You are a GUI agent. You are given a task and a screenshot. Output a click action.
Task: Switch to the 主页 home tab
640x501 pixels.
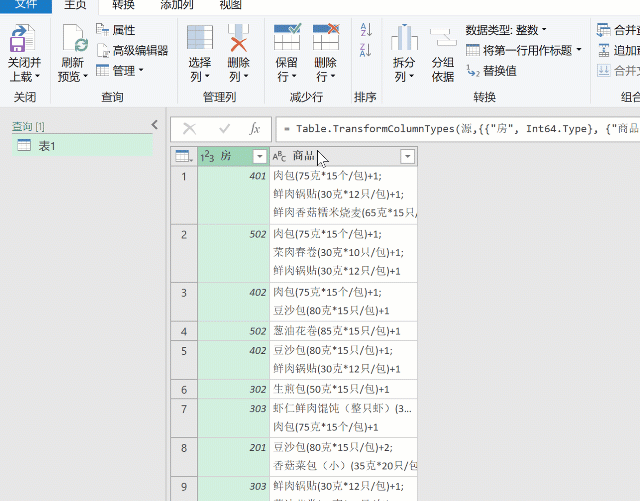(75, 5)
